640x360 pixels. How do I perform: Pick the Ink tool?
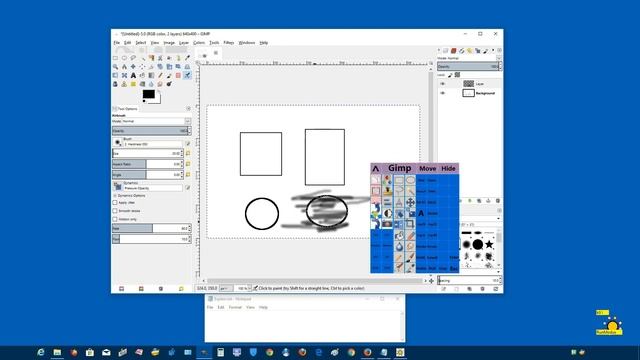click(116, 84)
